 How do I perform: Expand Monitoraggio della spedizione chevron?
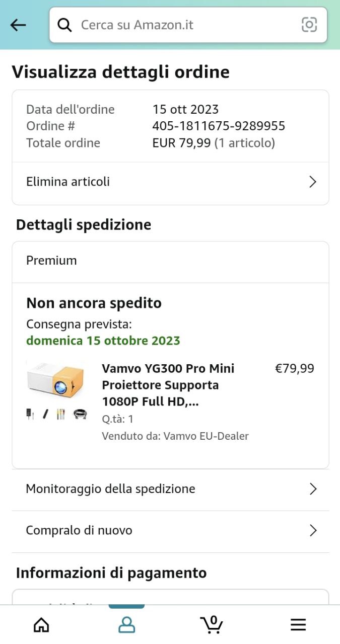[x=313, y=489]
